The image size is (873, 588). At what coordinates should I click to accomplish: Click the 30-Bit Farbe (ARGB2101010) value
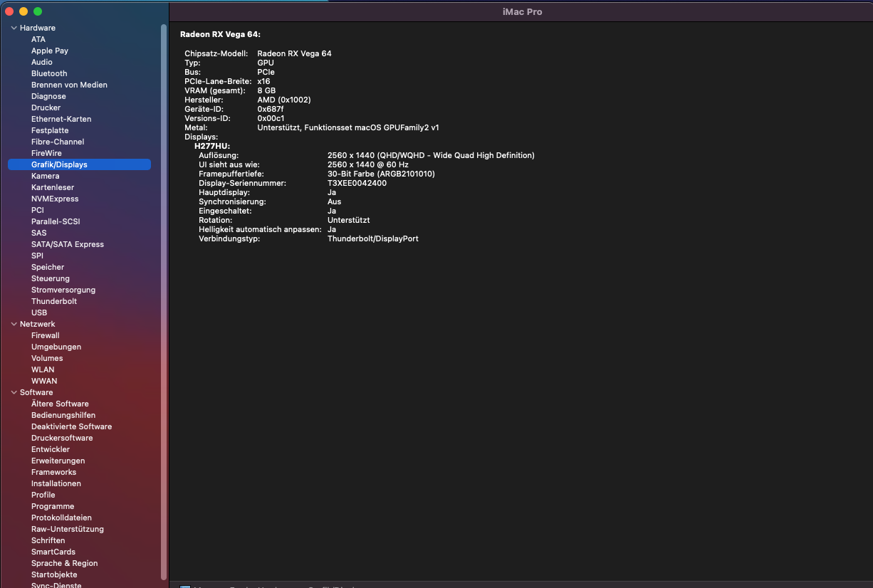[381, 174]
